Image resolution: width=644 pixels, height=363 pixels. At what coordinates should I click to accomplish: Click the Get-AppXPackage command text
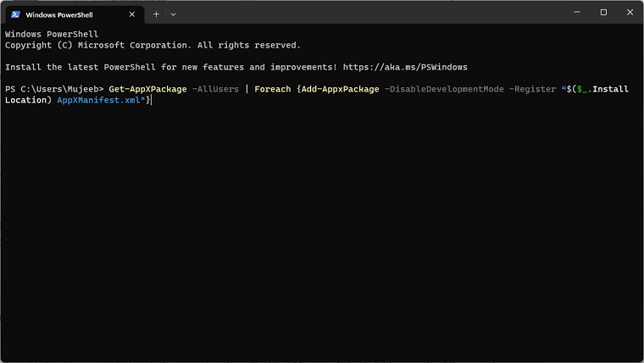[x=147, y=89]
